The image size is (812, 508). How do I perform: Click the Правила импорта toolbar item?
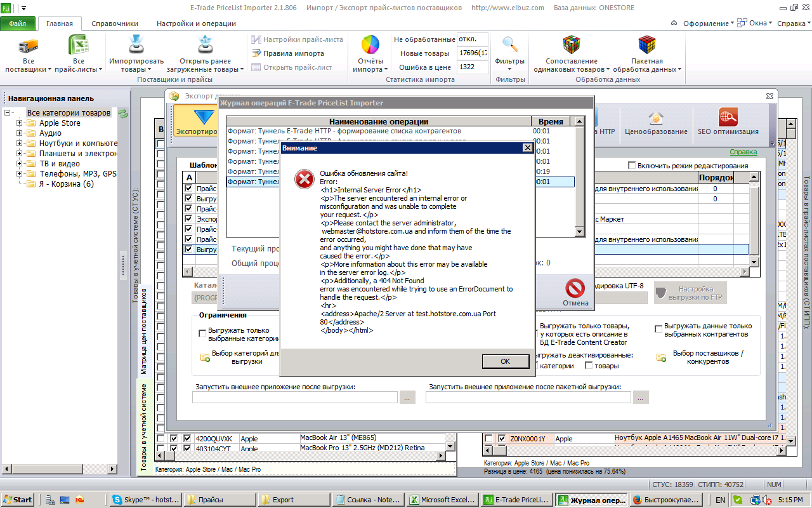tap(289, 53)
